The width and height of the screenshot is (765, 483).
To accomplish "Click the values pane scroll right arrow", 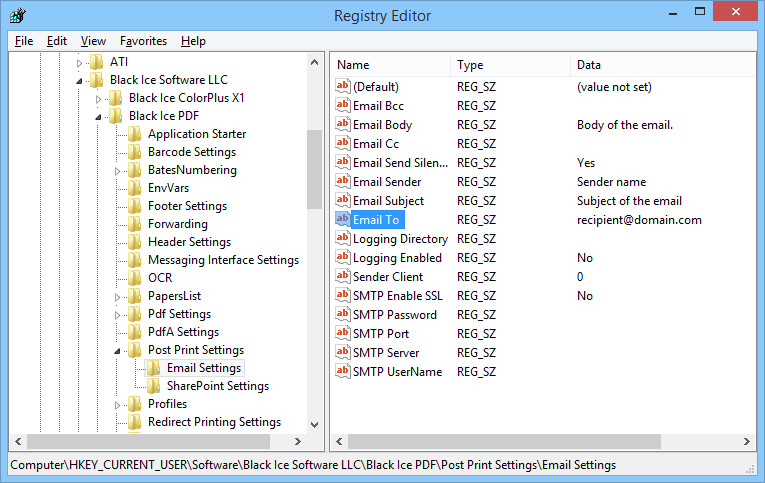I will click(x=746, y=442).
